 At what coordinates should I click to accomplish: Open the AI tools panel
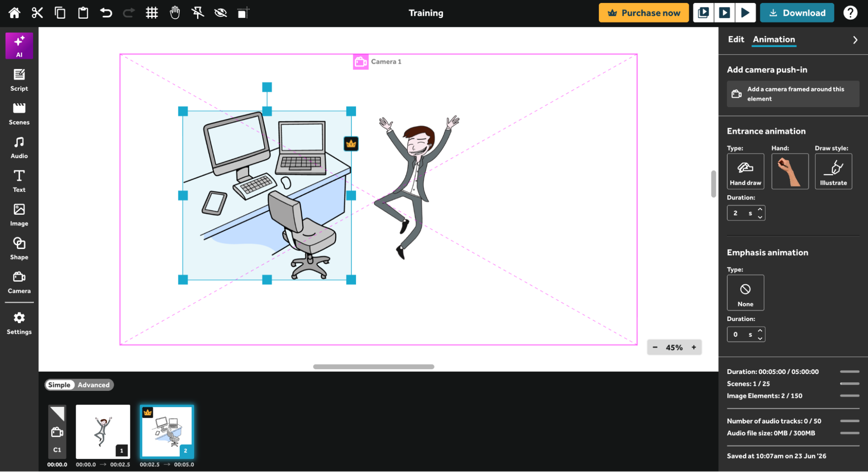tap(19, 46)
